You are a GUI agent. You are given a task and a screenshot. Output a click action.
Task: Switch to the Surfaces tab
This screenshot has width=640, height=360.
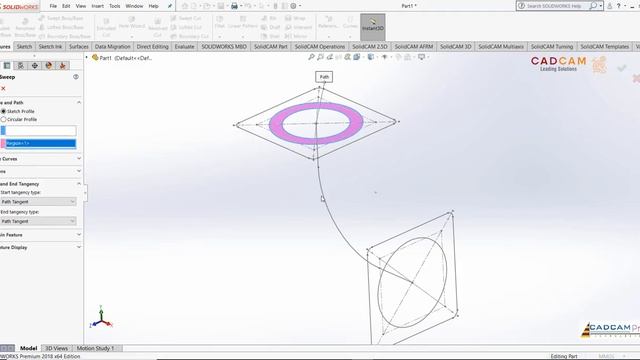pyautogui.click(x=79, y=47)
